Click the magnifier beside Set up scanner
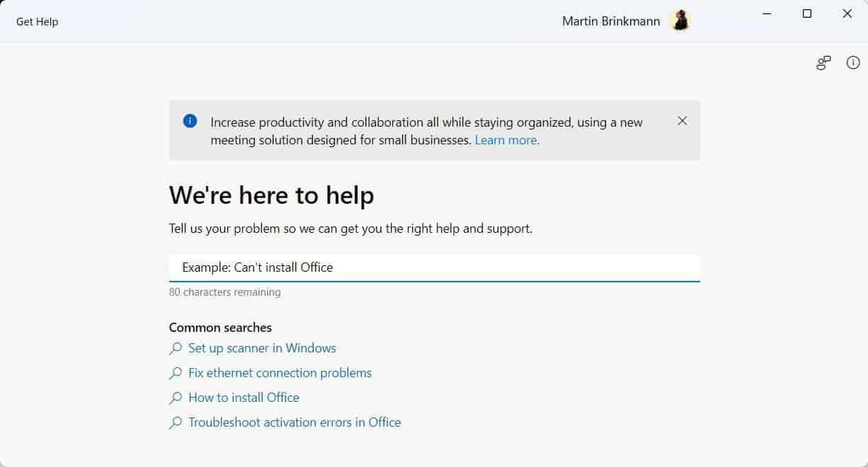Screen dimensions: 868x467 point(176,349)
